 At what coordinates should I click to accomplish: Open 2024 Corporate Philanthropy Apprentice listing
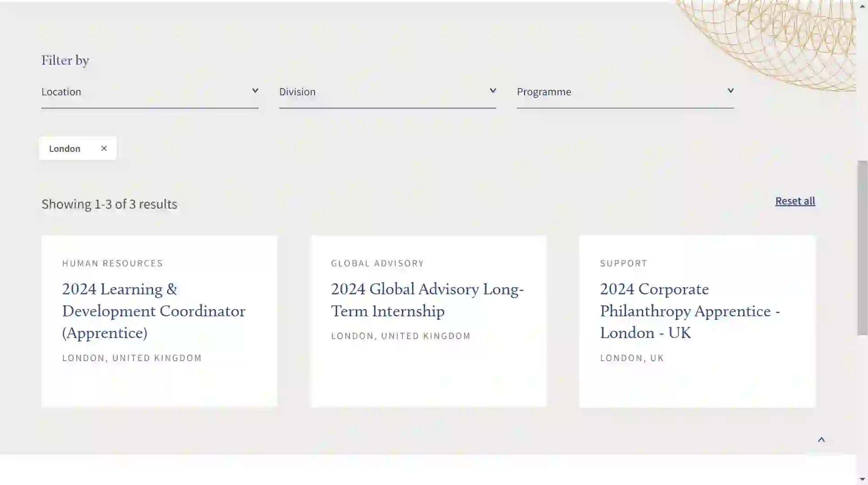point(690,311)
